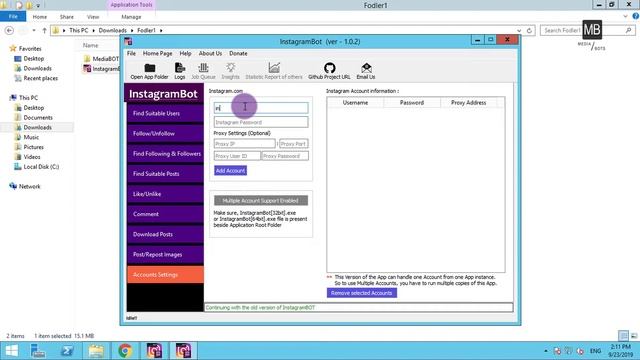The height and width of the screenshot is (360, 640).
Task: Open Statistic Report of others icon
Action: [x=274, y=71]
